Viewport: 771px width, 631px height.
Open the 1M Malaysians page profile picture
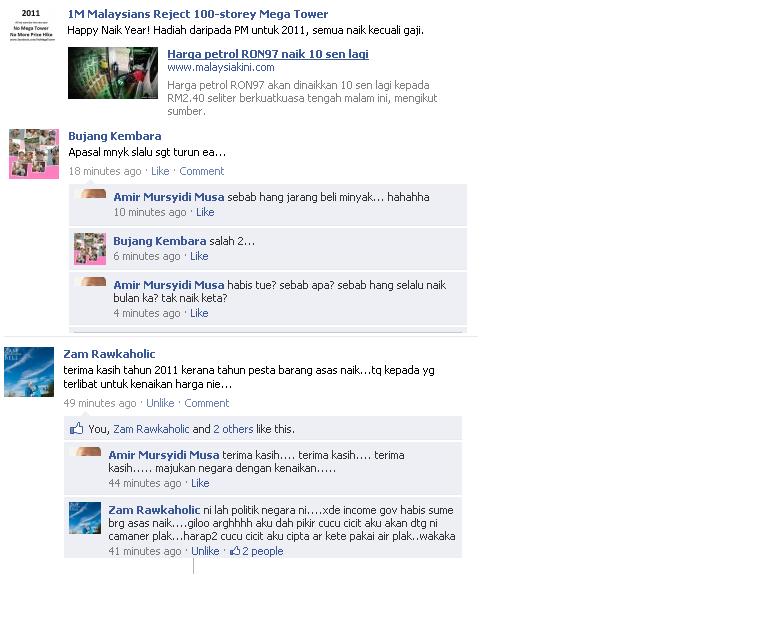click(31, 25)
